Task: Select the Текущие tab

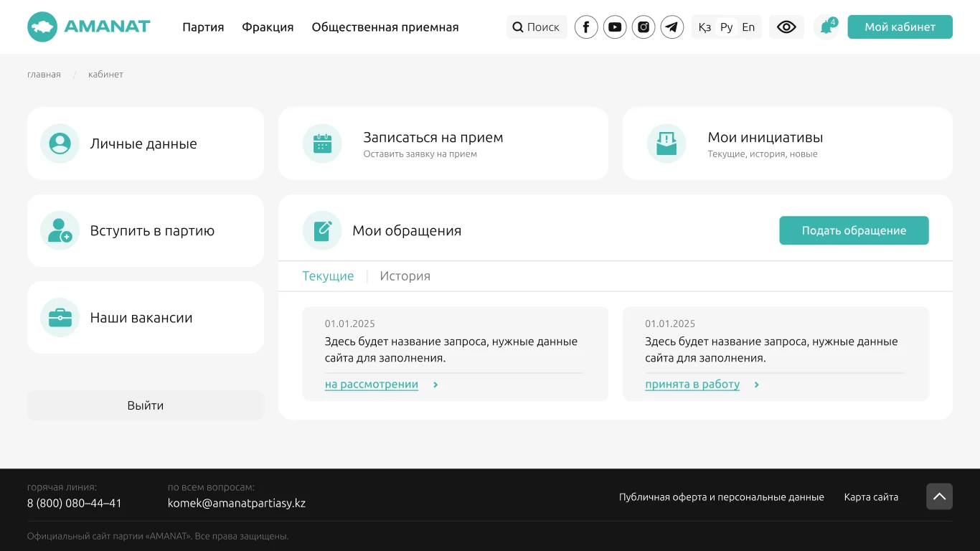Action: tap(328, 276)
